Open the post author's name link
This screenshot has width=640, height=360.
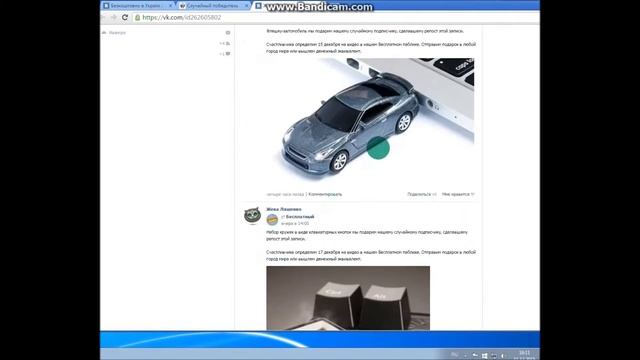point(284,209)
